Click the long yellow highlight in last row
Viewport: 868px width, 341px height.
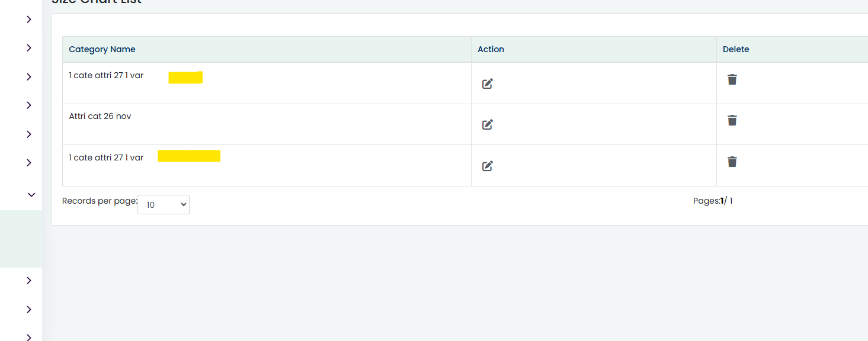(x=189, y=156)
